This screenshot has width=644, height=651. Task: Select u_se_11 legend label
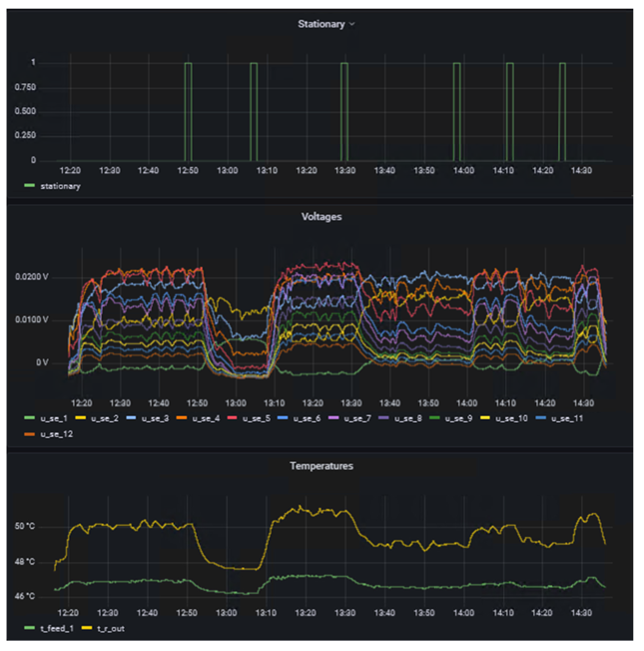coord(567,419)
